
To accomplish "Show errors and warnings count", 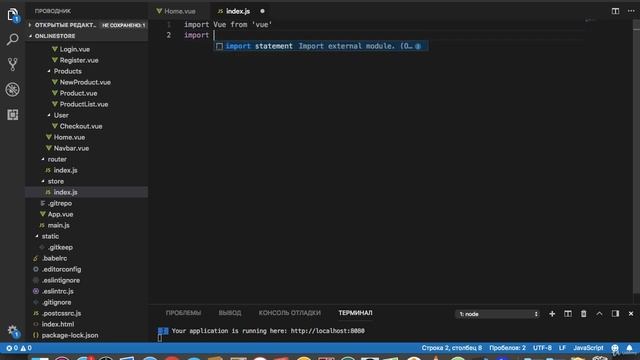I will [x=19, y=348].
